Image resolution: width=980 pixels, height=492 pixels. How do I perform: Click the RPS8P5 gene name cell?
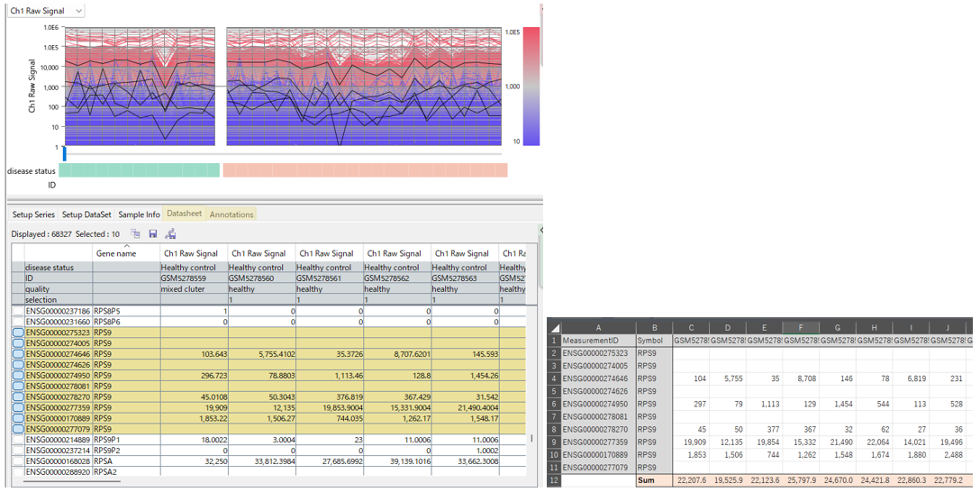(126, 311)
